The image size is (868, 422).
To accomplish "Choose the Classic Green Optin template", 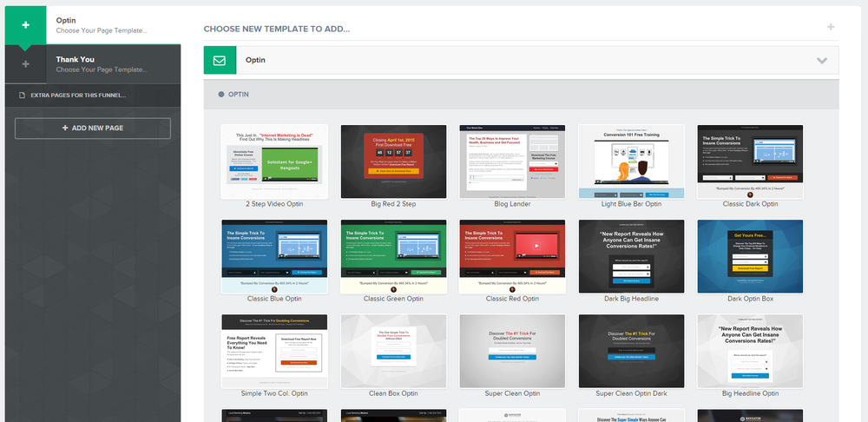I will 393,256.
